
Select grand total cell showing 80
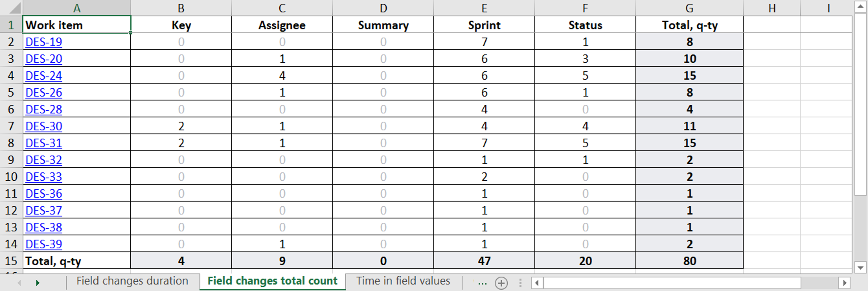pos(689,261)
